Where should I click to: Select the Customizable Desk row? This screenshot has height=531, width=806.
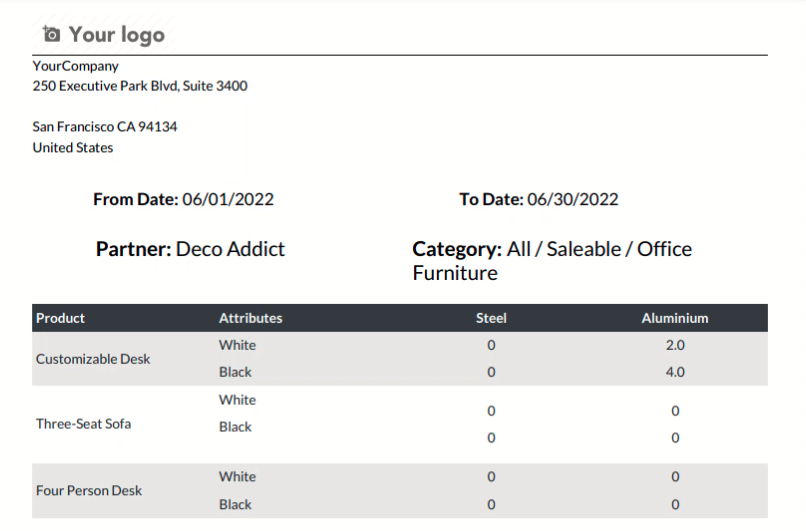click(400, 359)
